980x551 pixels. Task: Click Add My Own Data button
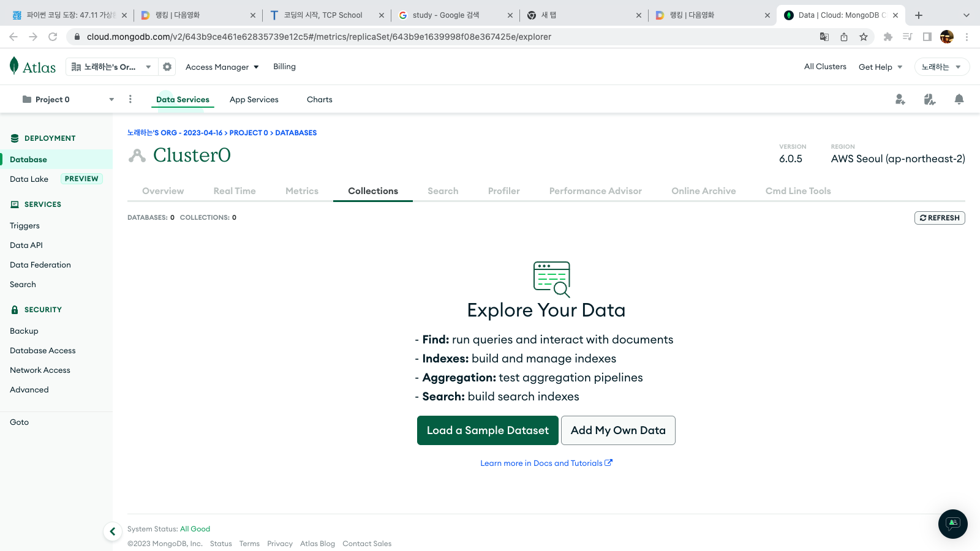(618, 430)
